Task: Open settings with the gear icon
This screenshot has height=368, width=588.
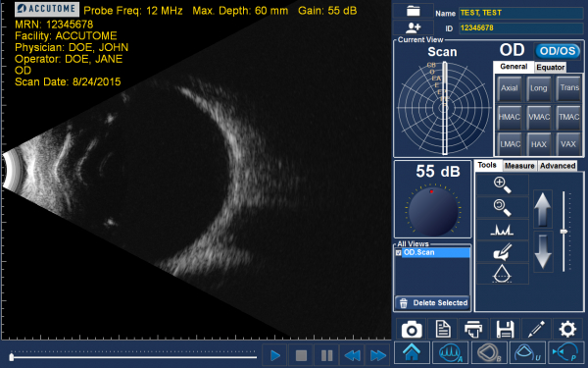Action: click(x=567, y=330)
